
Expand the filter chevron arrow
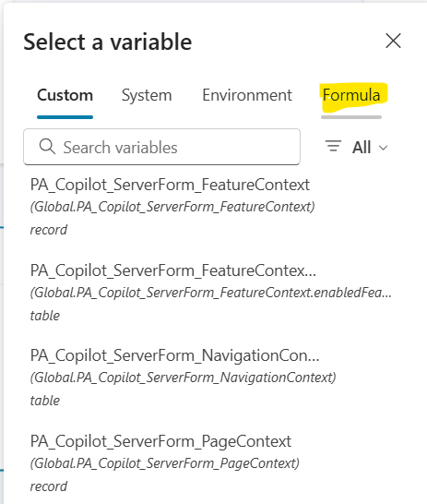click(x=383, y=148)
